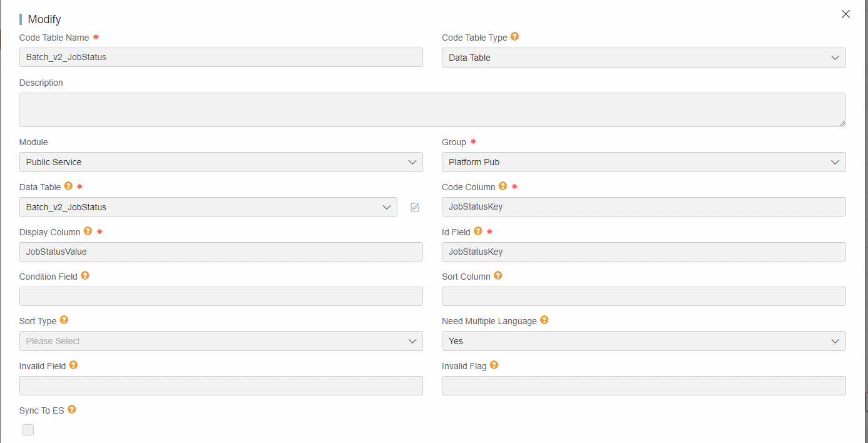Click help icon beside Sync To ES
The height and width of the screenshot is (443, 868).
point(71,410)
